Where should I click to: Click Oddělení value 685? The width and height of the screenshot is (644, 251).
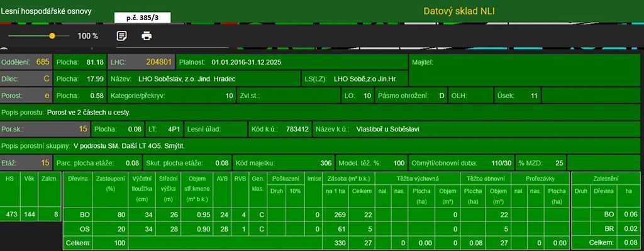[43, 62]
